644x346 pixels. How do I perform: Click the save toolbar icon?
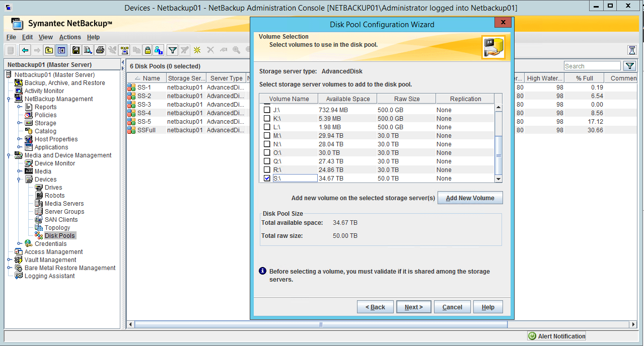click(77, 50)
